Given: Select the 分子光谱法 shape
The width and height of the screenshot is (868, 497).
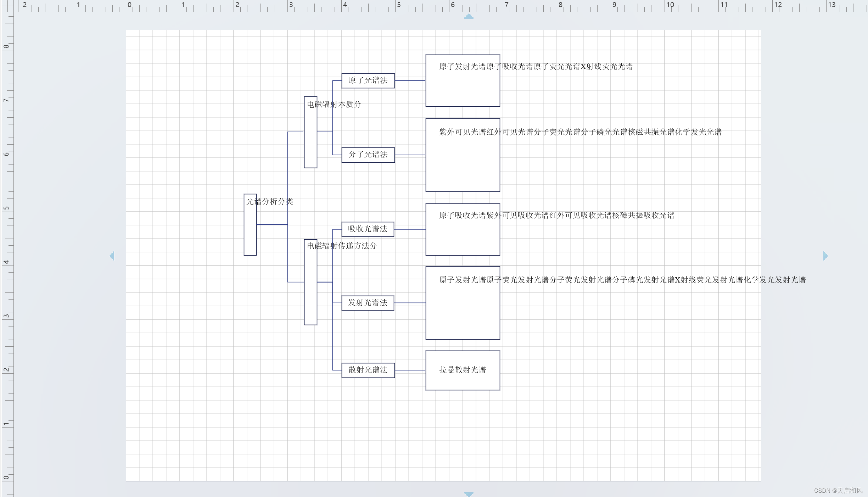Looking at the screenshot, I should pos(368,155).
